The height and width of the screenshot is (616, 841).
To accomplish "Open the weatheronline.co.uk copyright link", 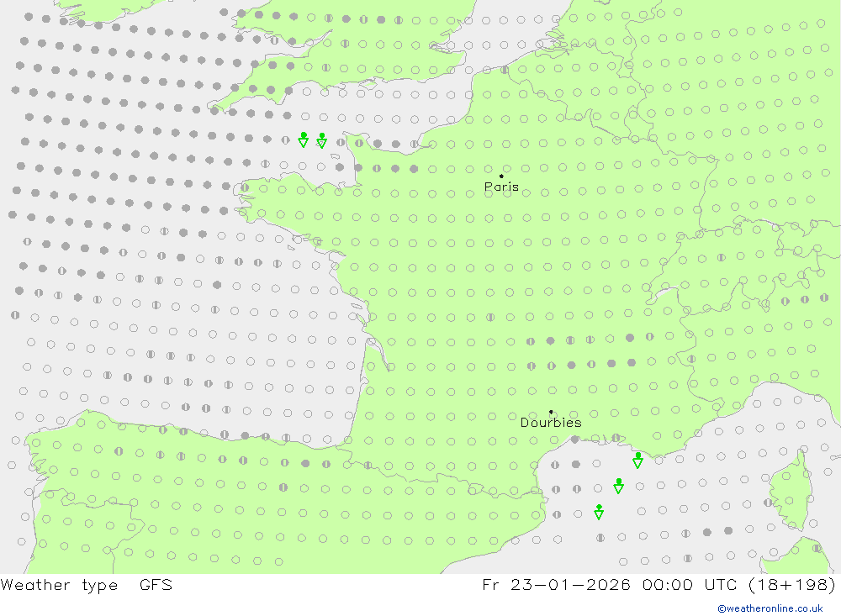I will coord(770,608).
